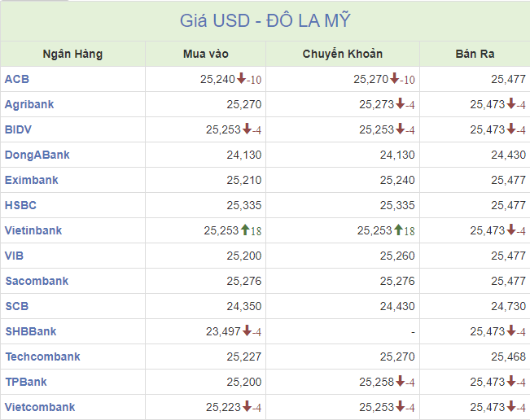Click the red down arrow in ACB Mua vào
This screenshot has width=530, height=420.
[241, 78]
